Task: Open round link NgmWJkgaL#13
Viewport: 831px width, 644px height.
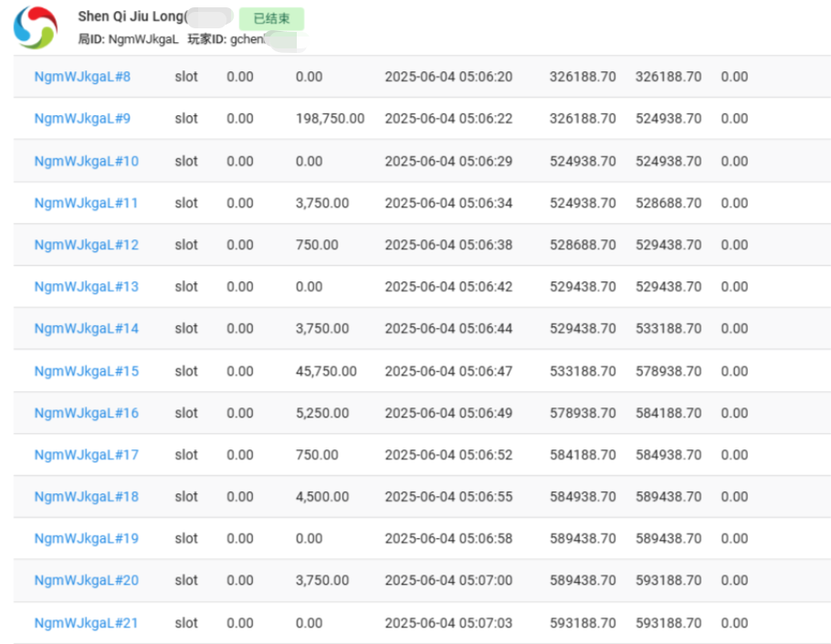Action: coord(86,287)
